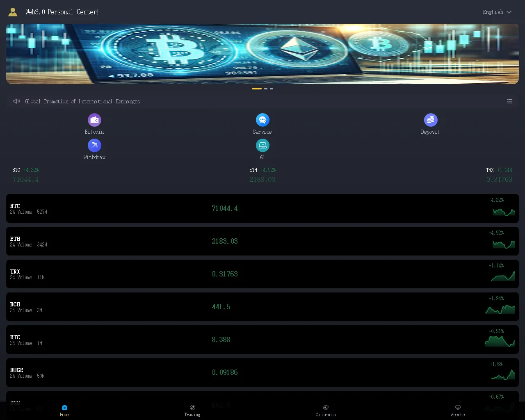Screen dimensions: 525x420
Task: Read the Global Promotion announcement text
Action: point(82,101)
